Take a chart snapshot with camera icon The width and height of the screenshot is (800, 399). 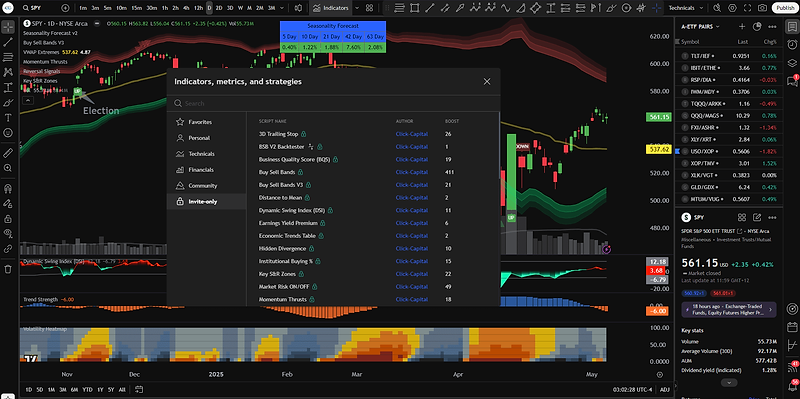(762, 8)
